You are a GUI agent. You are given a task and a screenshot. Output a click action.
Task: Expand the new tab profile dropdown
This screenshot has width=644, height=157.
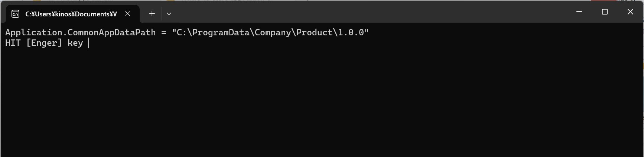[169, 14]
